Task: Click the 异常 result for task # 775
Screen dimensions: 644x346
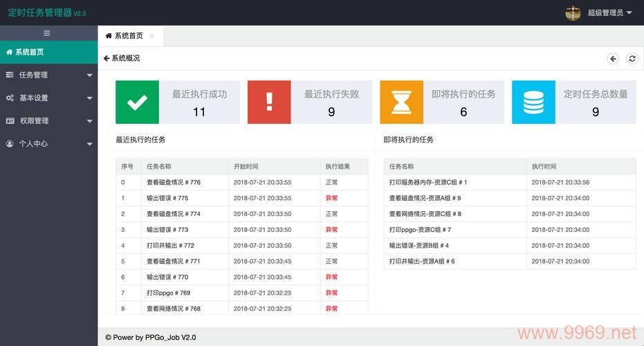Action: point(331,198)
